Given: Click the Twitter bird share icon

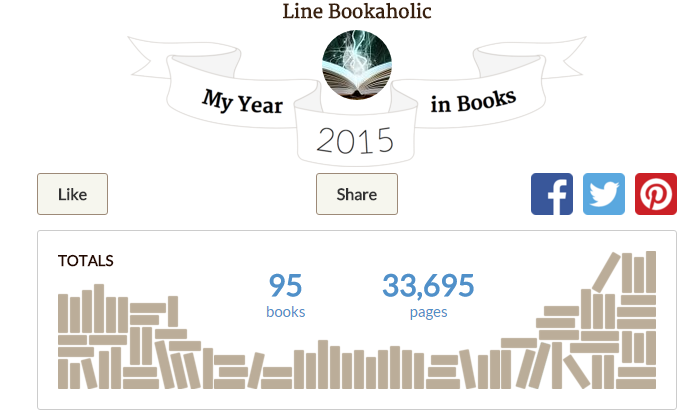Looking at the screenshot, I should click(x=604, y=194).
